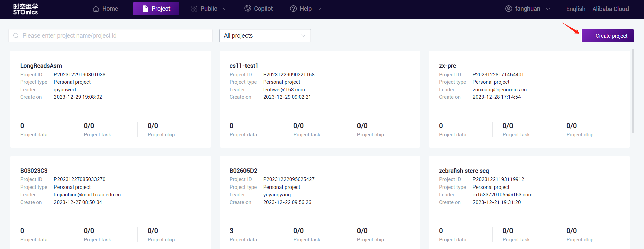Open the cs11-test1 project

click(x=244, y=66)
